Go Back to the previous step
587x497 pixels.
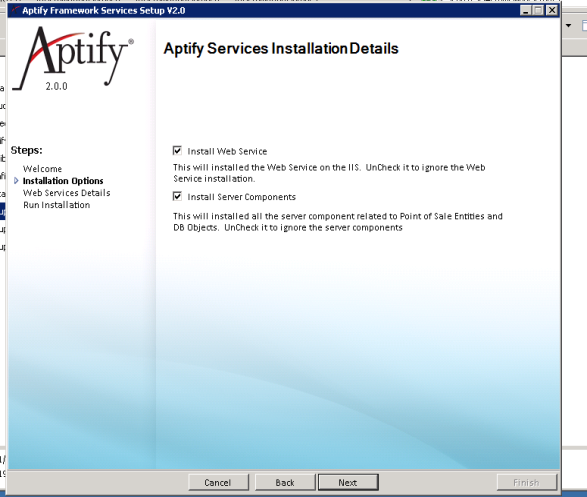[x=285, y=482]
